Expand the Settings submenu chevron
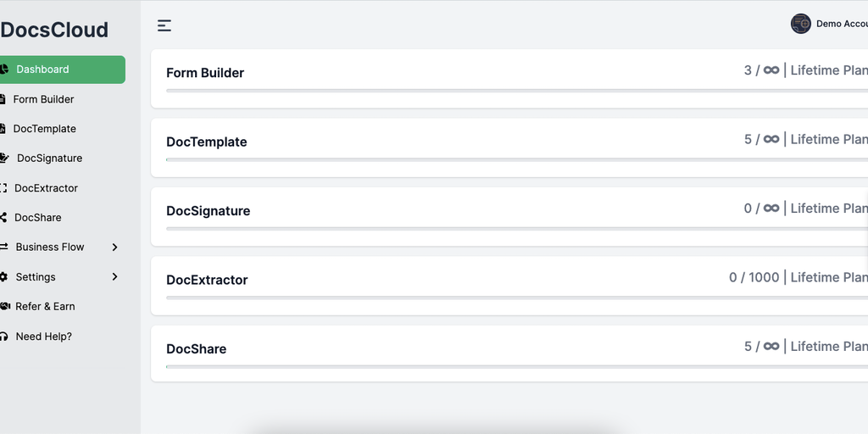This screenshot has width=868, height=434. click(x=114, y=277)
